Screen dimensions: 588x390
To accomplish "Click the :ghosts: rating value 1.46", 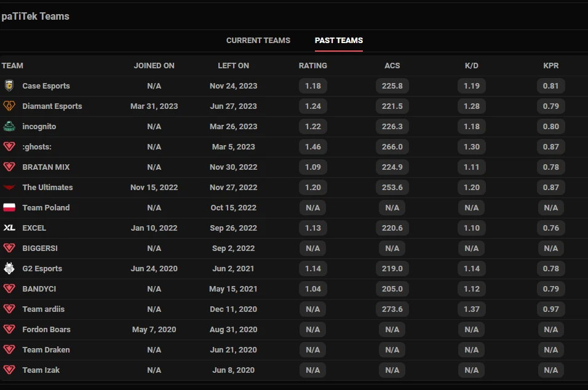I will click(313, 147).
